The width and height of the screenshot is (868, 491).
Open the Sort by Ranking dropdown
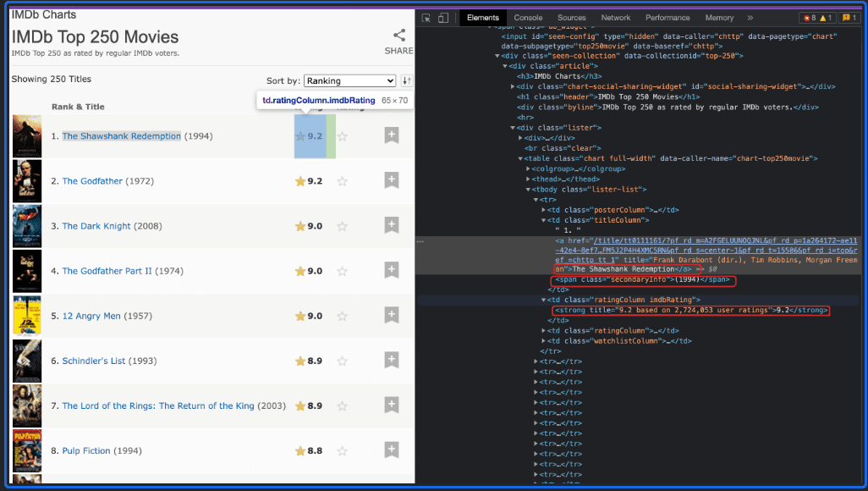pos(349,80)
